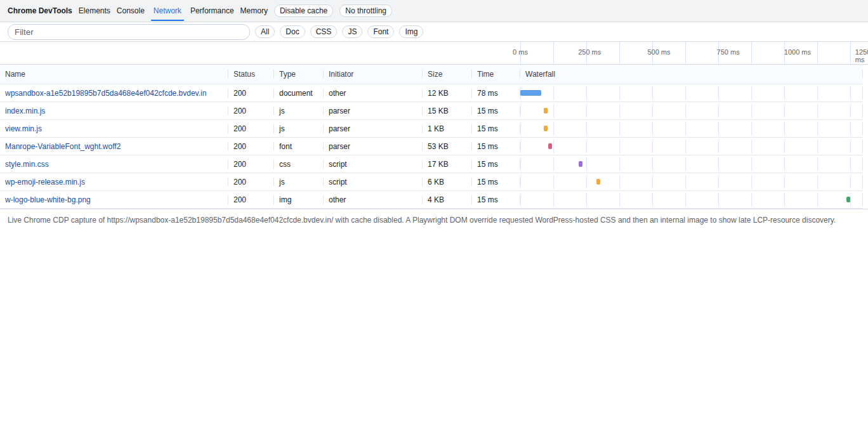Select the All filter chip

click(265, 32)
